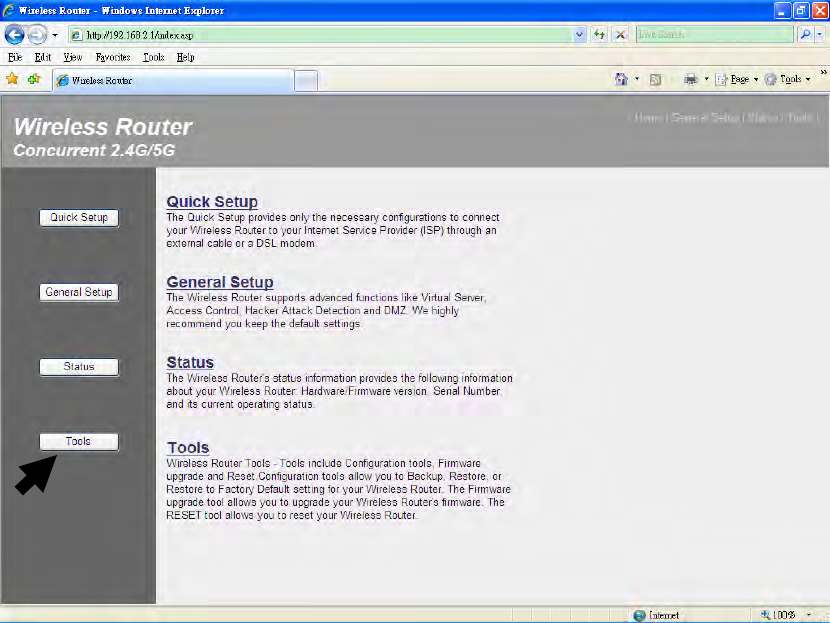Image resolution: width=830 pixels, height=623 pixels.
Task: Click the Favorites Center star icon
Action: point(12,79)
